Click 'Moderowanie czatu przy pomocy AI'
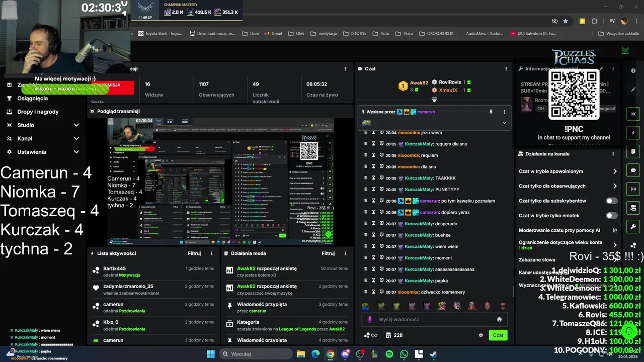 click(x=559, y=230)
